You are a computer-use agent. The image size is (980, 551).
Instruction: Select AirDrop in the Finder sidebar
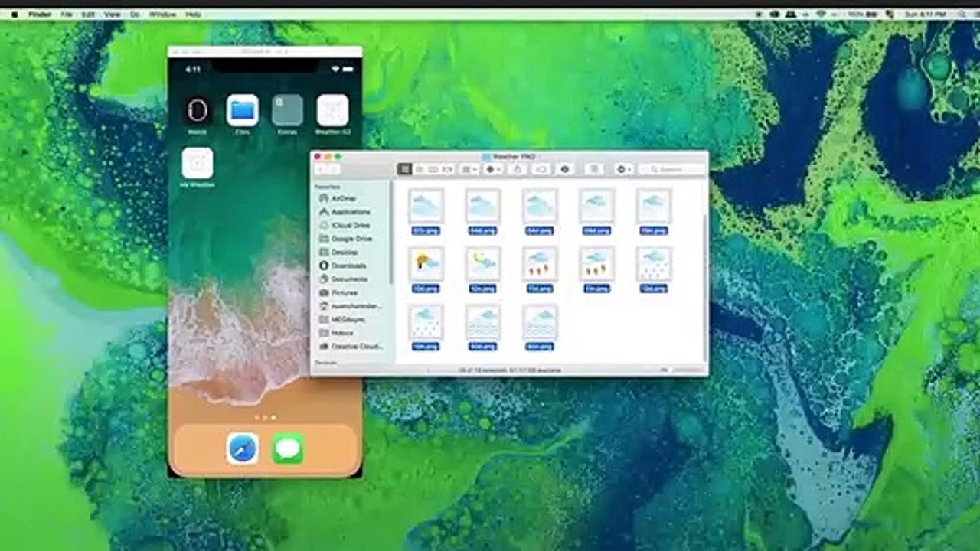click(x=345, y=198)
